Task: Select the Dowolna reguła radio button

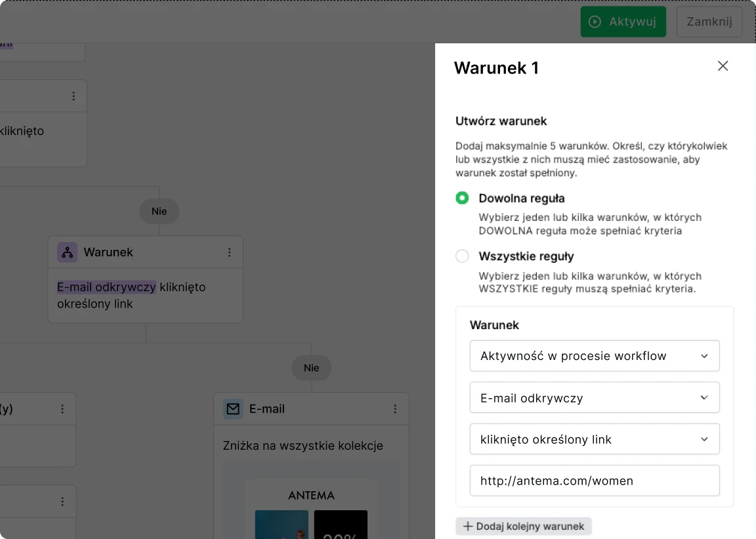Action: pyautogui.click(x=462, y=198)
